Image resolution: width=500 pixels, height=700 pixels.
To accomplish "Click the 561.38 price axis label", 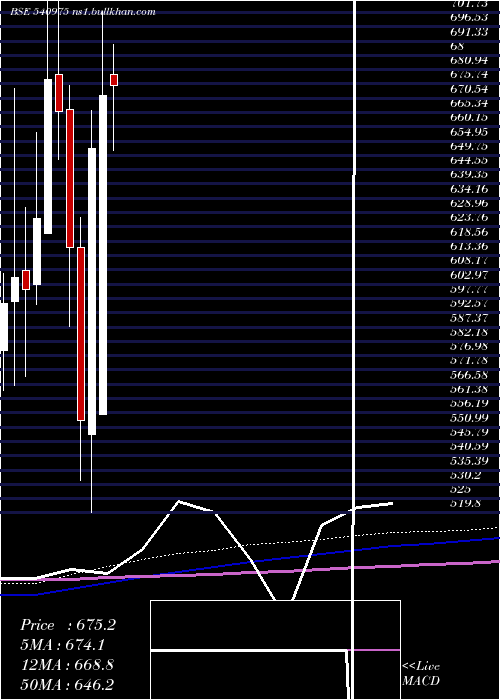I will (469, 389).
